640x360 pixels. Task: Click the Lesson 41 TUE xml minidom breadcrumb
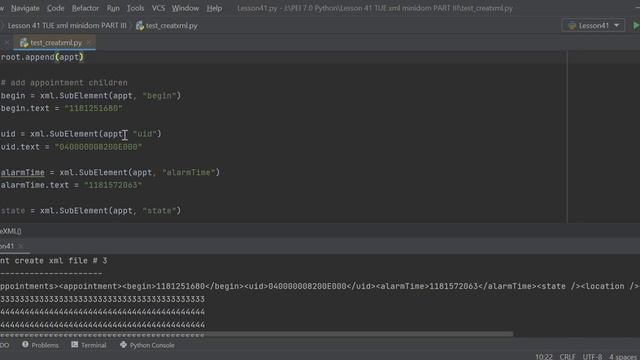(x=67, y=26)
